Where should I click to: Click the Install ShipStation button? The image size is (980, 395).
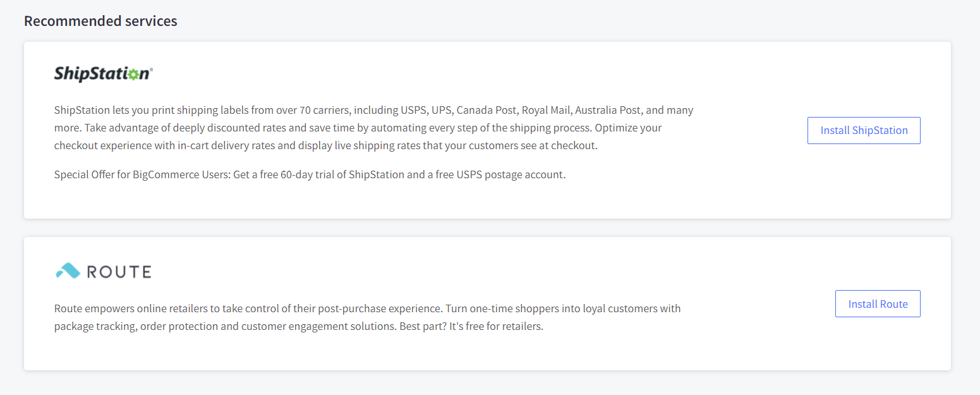(864, 131)
